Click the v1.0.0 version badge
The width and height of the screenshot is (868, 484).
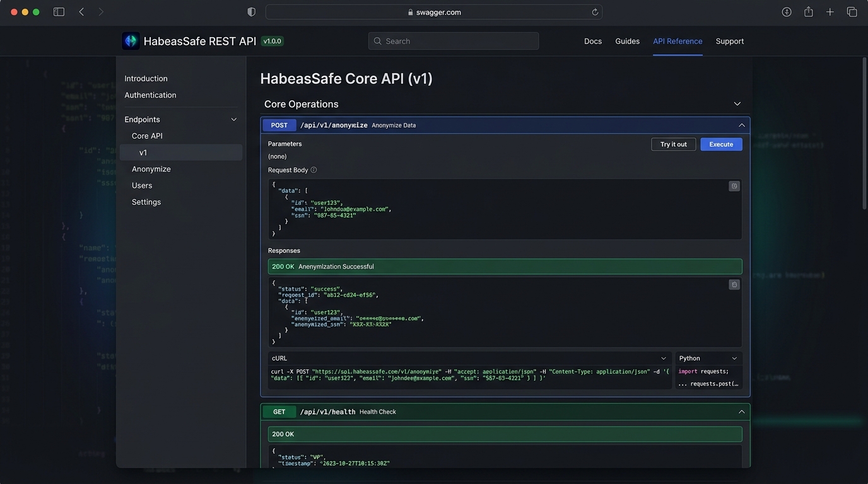pyautogui.click(x=273, y=41)
